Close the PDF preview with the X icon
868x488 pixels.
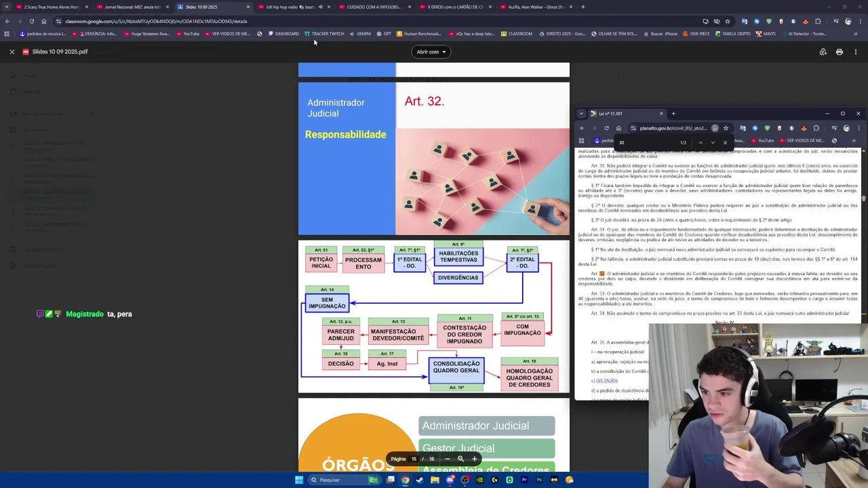tap(12, 52)
